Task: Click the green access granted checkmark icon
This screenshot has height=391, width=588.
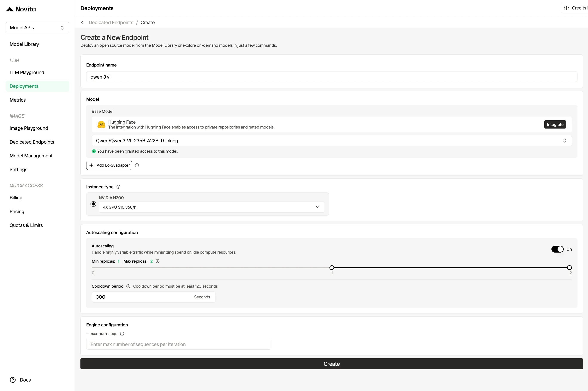Action: (x=94, y=151)
